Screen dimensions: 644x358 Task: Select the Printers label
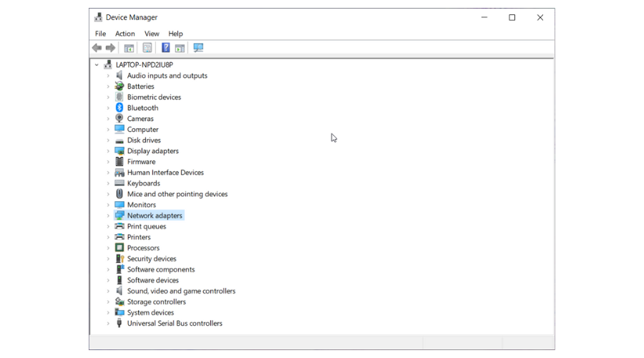coord(139,237)
